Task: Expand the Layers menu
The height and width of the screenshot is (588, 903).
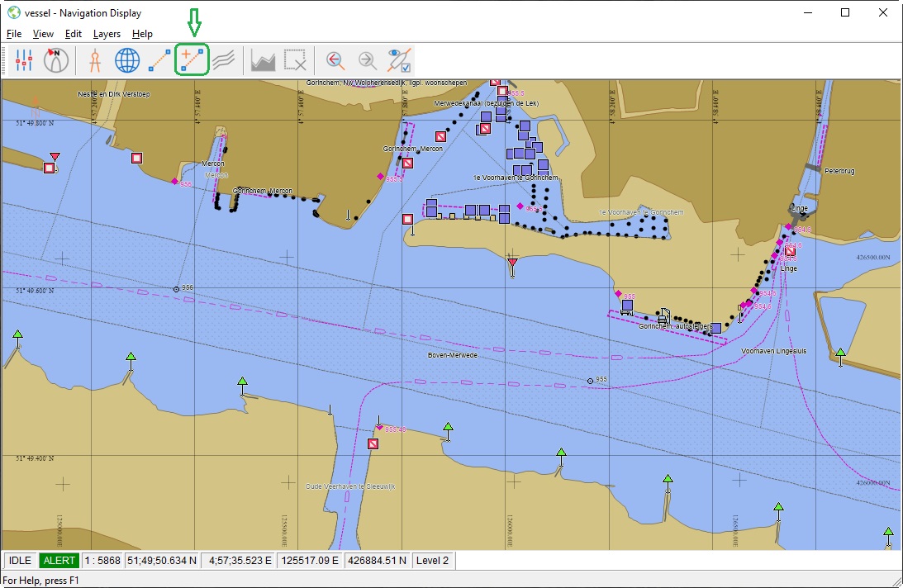Action: [x=107, y=34]
